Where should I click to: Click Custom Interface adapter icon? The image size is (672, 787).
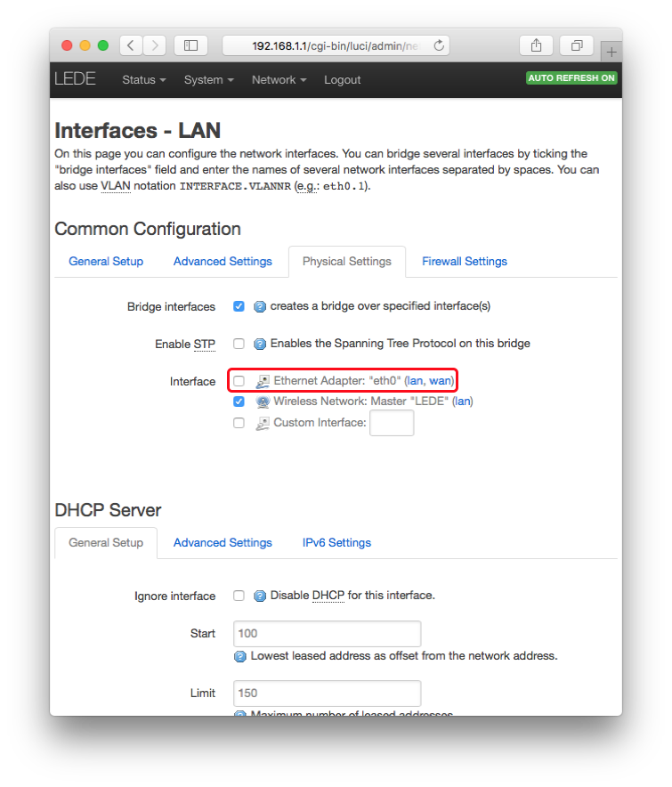[x=263, y=423]
